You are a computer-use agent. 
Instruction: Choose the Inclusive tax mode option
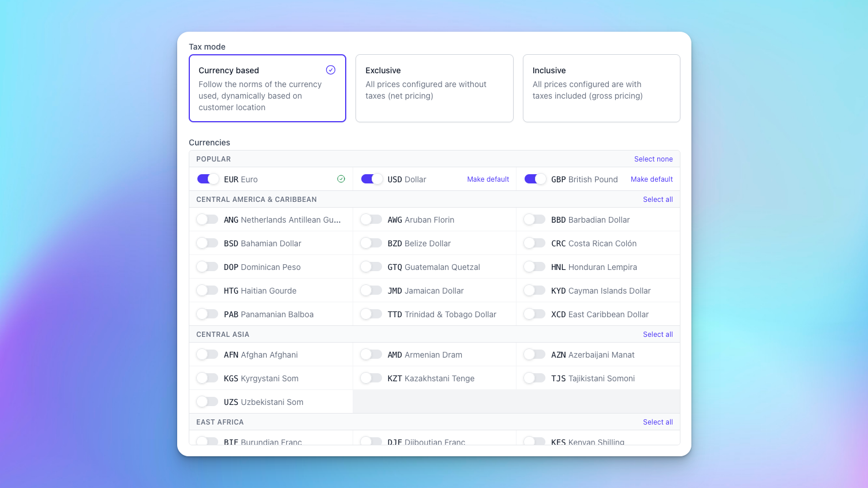tap(601, 88)
